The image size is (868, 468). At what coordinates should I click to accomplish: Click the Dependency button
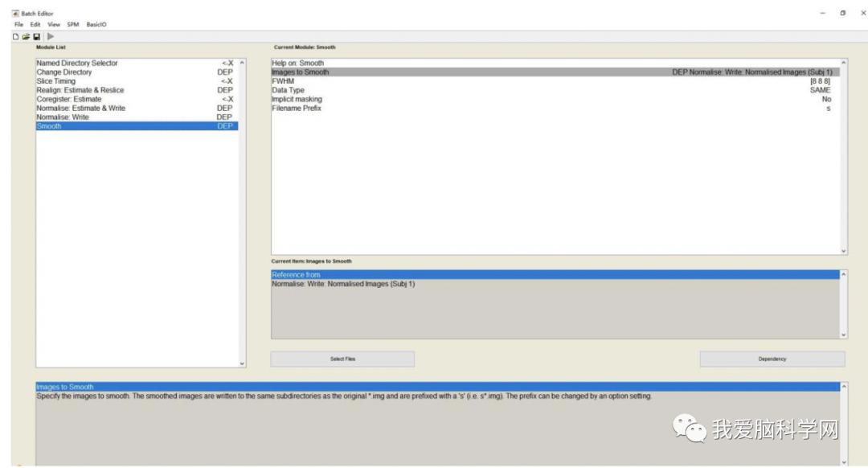pos(772,359)
